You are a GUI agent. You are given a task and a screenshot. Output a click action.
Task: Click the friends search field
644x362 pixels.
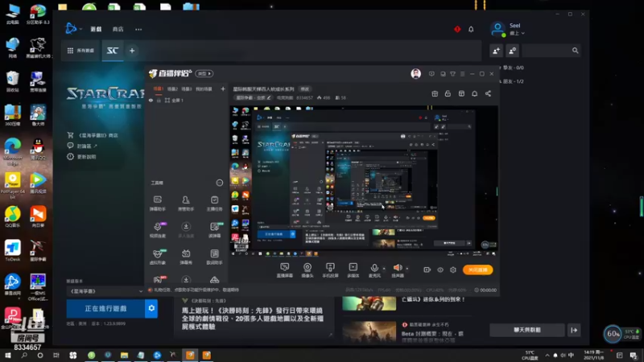(x=552, y=51)
